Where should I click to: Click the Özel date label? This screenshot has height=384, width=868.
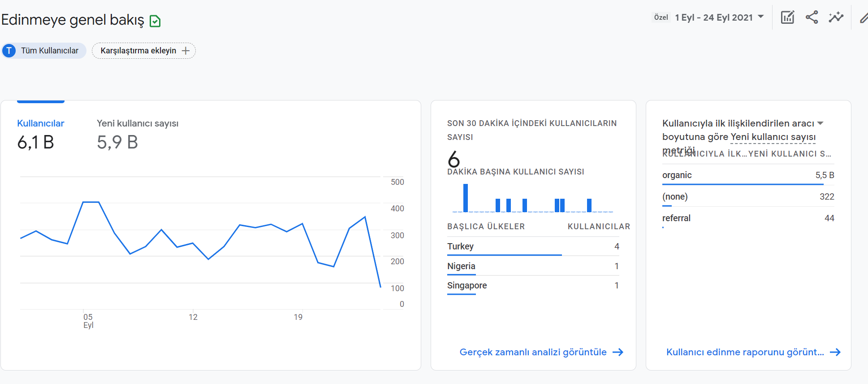click(x=661, y=17)
